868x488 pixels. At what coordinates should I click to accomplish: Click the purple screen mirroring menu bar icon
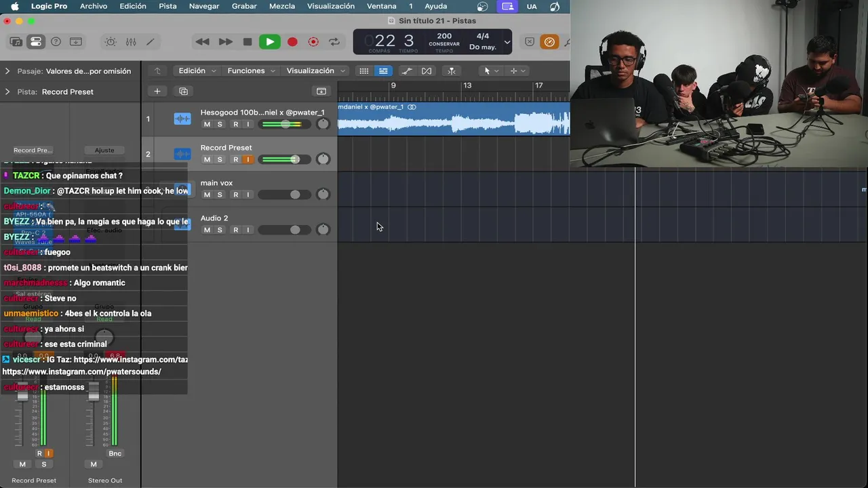(507, 6)
